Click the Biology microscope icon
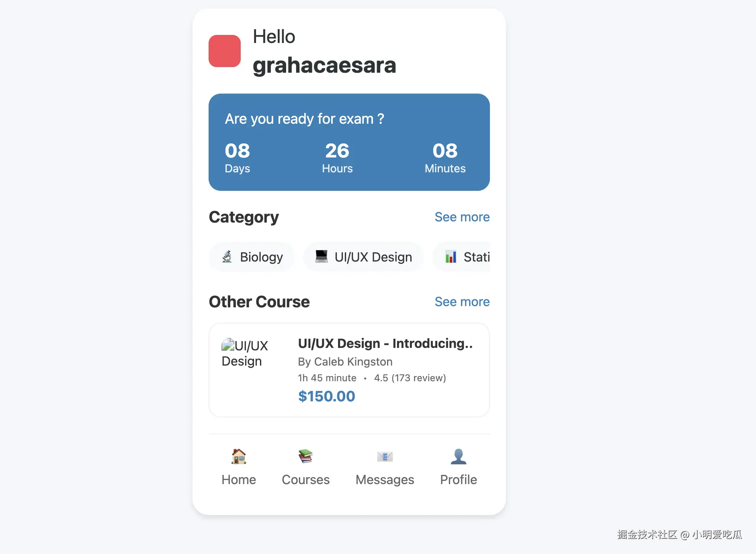This screenshot has width=756, height=554. pos(227,257)
